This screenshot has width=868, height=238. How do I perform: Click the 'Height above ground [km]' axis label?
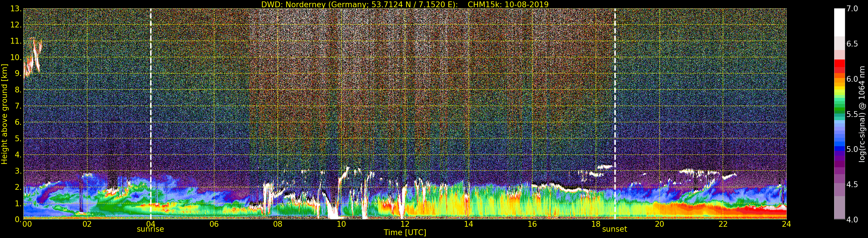coord(4,114)
